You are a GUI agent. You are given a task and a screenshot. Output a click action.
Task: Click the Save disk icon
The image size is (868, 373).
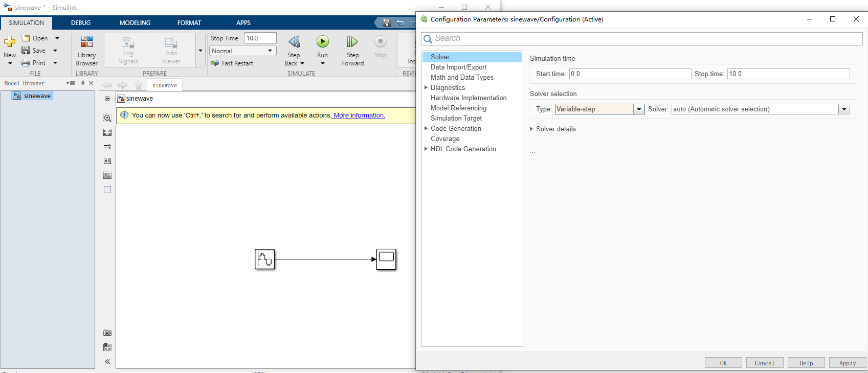[x=26, y=51]
